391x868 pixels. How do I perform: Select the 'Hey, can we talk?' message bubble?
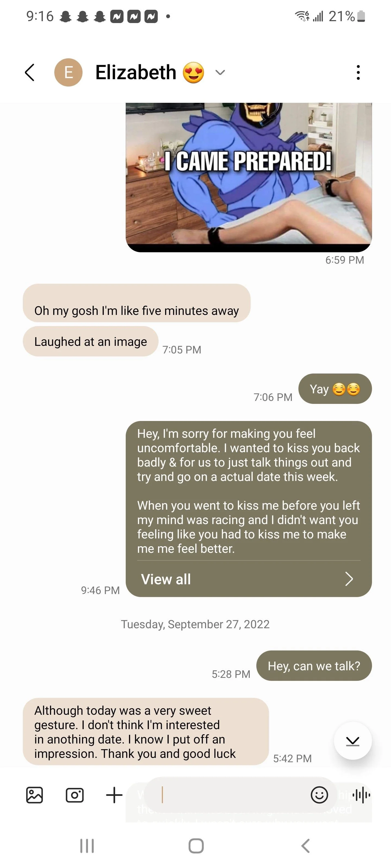point(314,666)
